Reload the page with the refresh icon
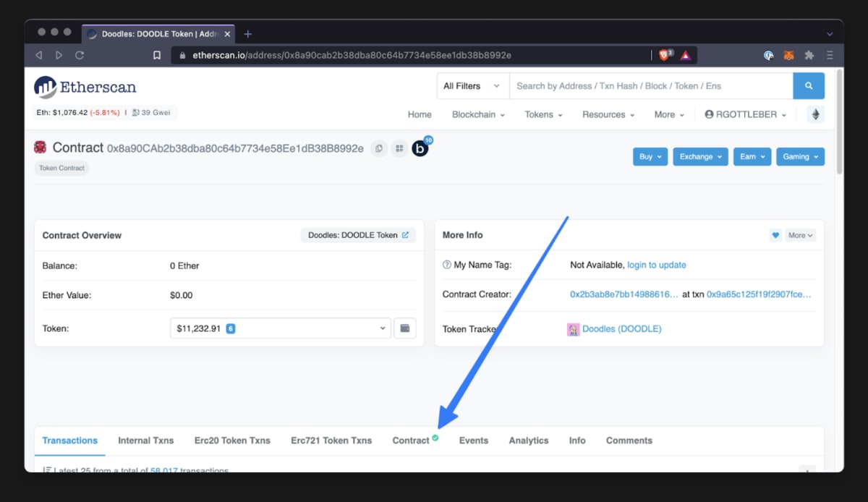 80,55
